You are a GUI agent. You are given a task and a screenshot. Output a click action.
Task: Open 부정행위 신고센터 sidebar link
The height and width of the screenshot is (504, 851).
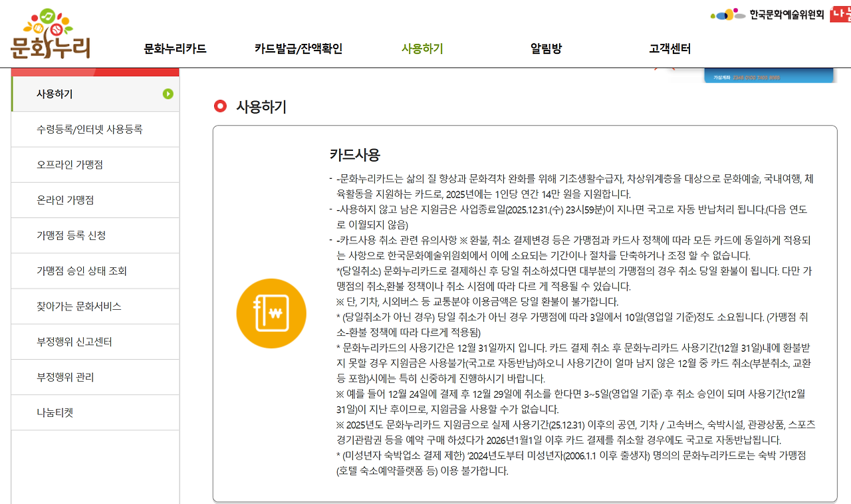[x=96, y=342]
